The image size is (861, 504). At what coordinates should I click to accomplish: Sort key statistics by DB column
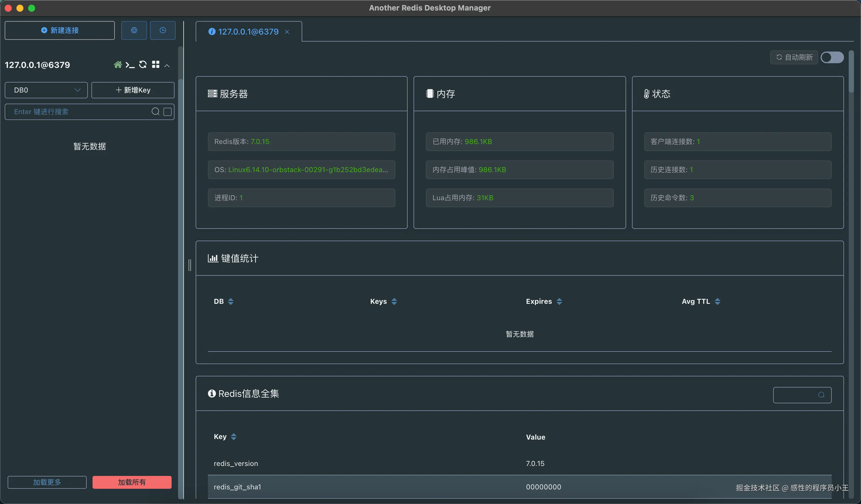click(231, 301)
